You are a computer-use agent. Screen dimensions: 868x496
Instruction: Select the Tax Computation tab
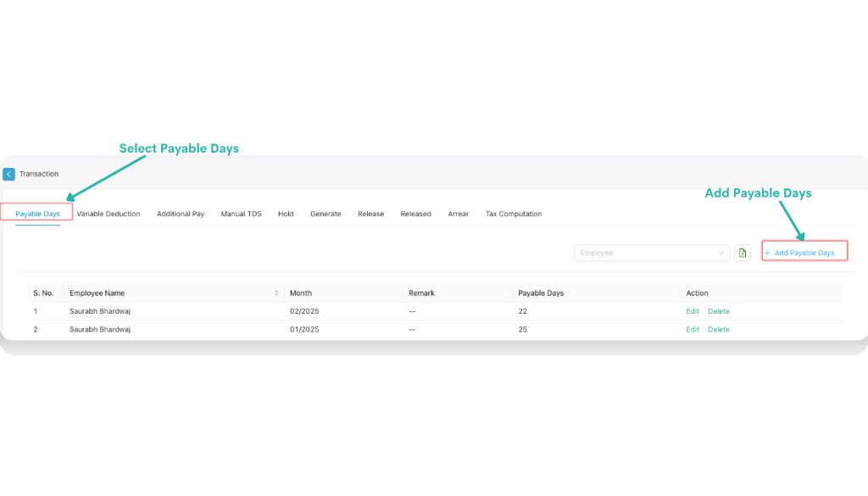coord(514,214)
